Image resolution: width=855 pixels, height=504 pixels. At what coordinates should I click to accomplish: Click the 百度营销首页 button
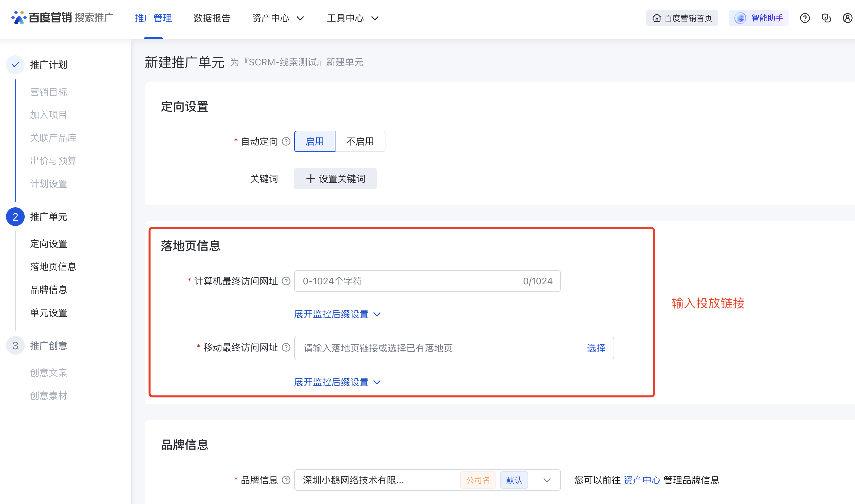click(x=682, y=18)
